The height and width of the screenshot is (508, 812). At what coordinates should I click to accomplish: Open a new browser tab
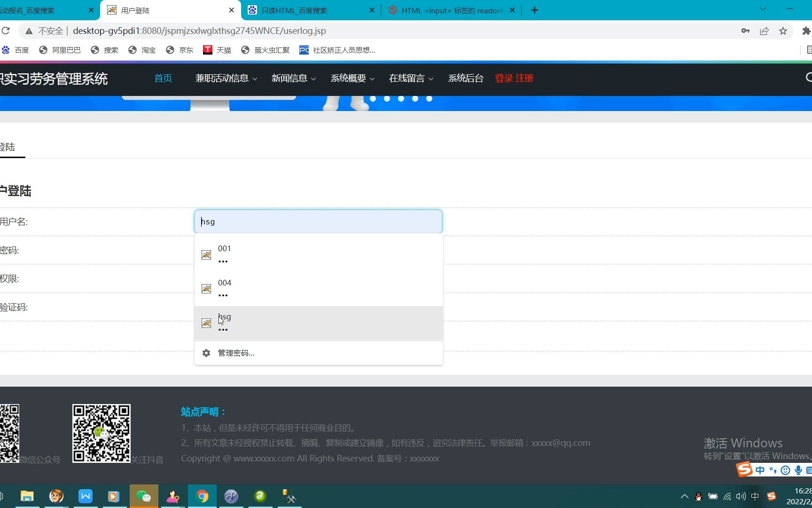tap(534, 10)
